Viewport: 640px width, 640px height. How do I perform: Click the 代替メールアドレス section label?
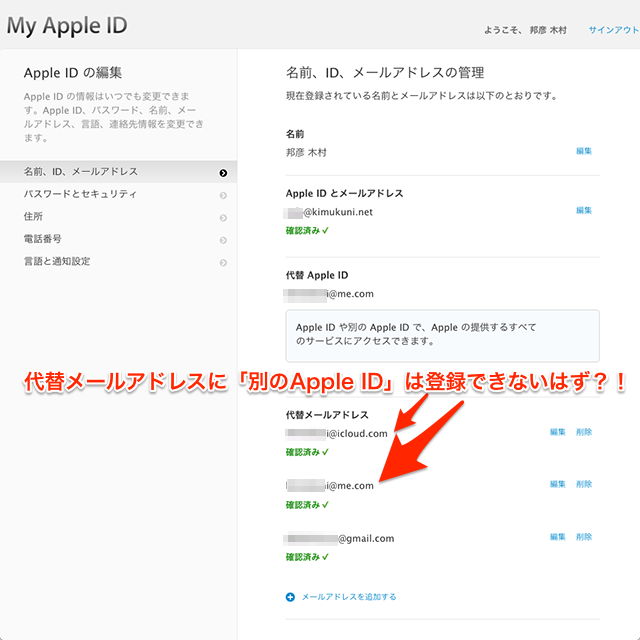(327, 415)
